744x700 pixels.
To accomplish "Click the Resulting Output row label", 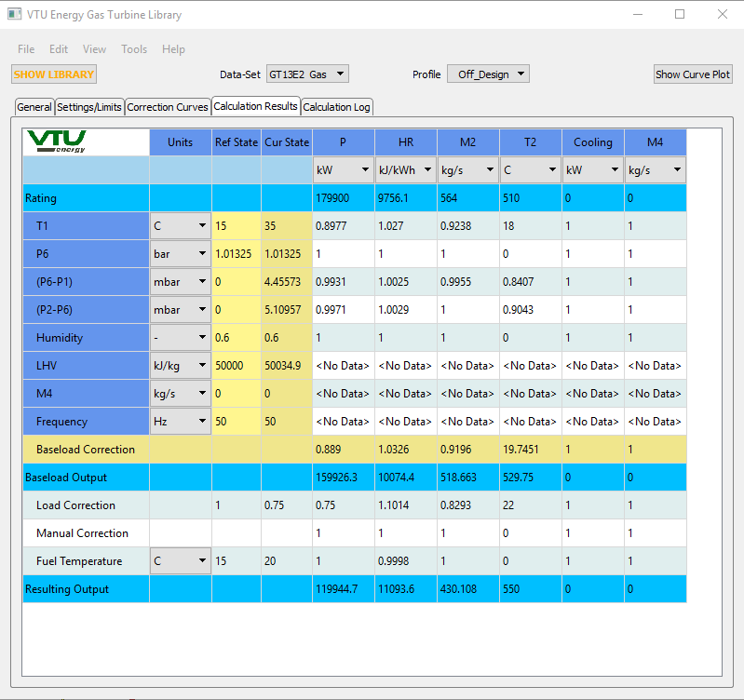I will coord(86,589).
